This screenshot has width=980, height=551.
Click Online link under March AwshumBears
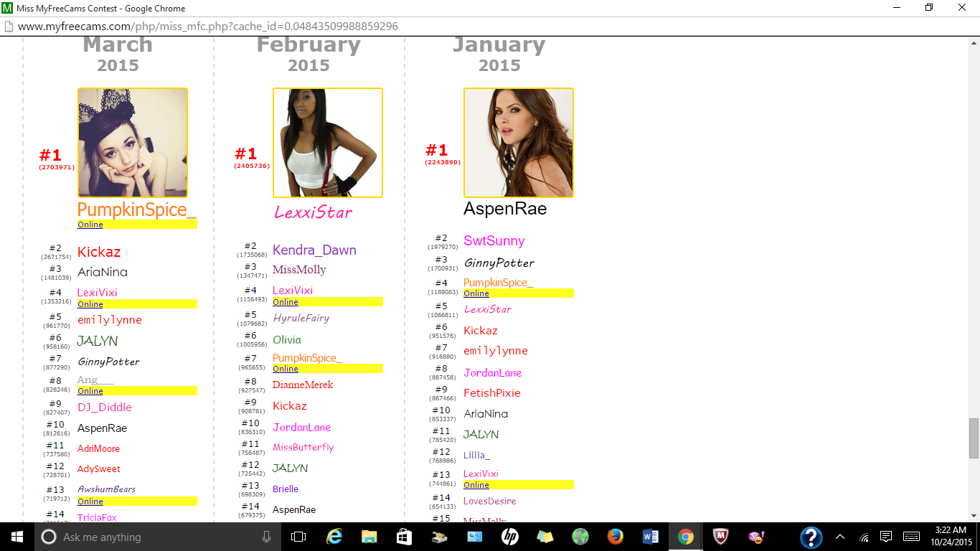pos(90,501)
